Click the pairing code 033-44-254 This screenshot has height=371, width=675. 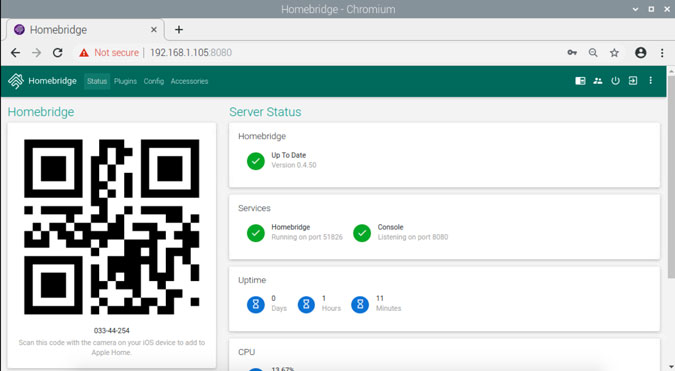tap(111, 331)
